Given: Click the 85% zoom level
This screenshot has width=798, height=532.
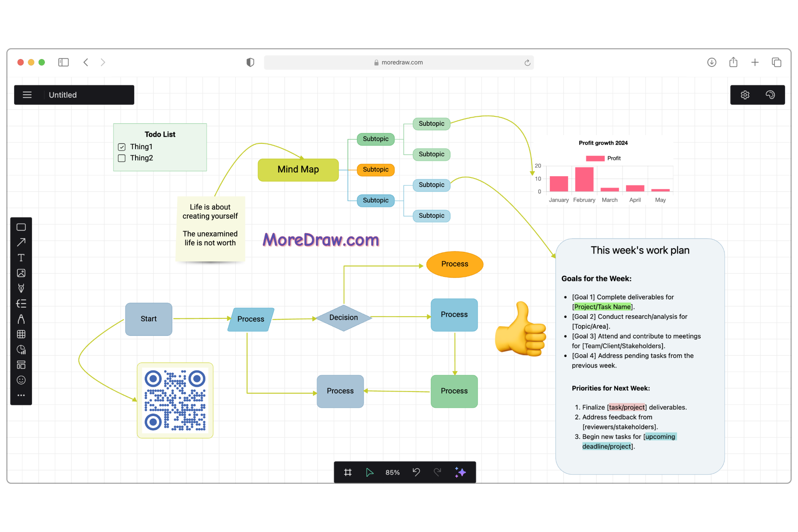Looking at the screenshot, I should 392,473.
